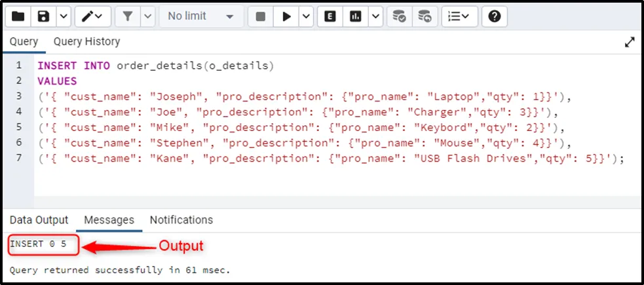The width and height of the screenshot is (644, 285).
Task: Click the Open File folder icon
Action: 18,16
